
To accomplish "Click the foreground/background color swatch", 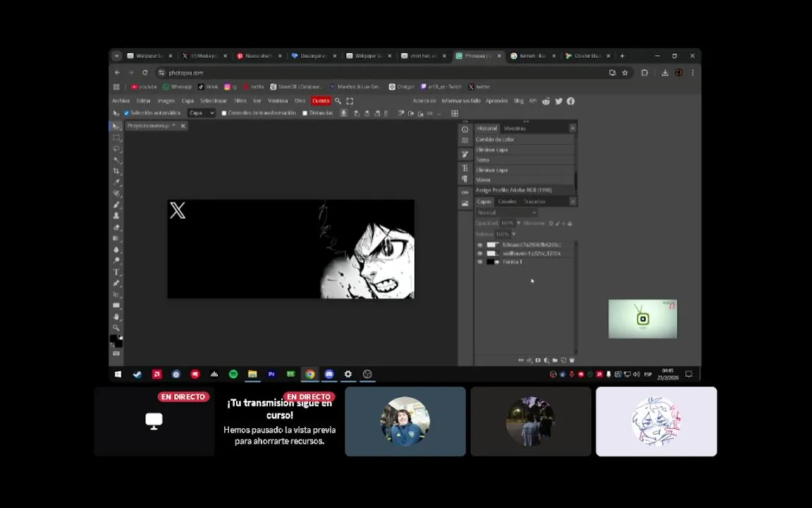I will pyautogui.click(x=116, y=341).
